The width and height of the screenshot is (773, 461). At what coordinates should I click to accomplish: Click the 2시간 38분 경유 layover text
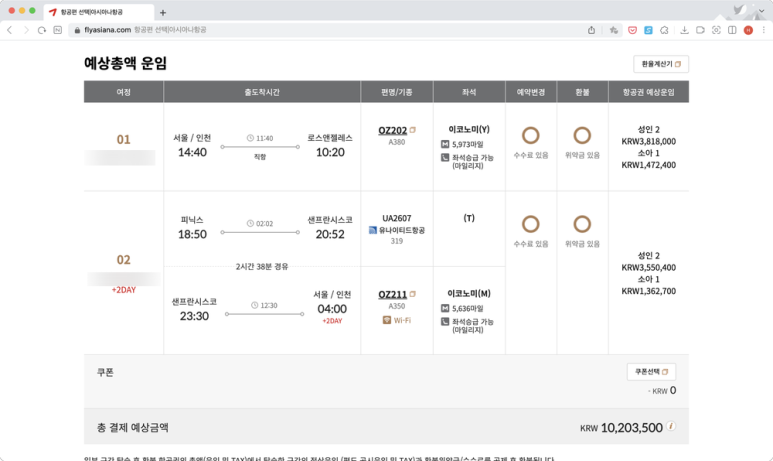point(262,266)
